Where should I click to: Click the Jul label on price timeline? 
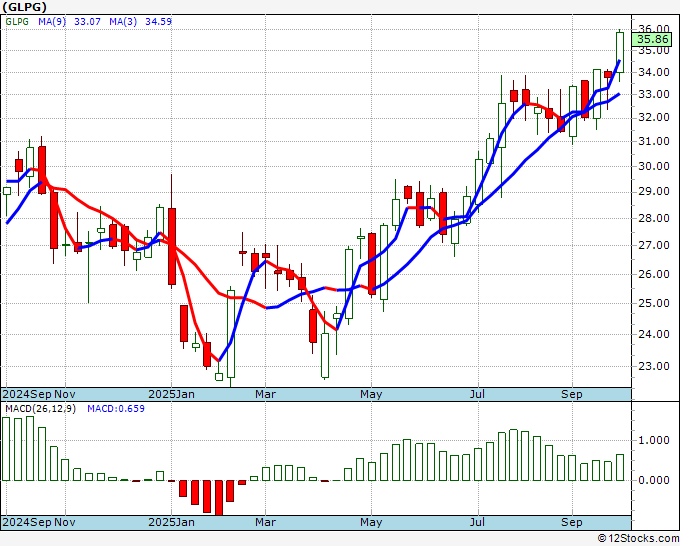coord(477,394)
